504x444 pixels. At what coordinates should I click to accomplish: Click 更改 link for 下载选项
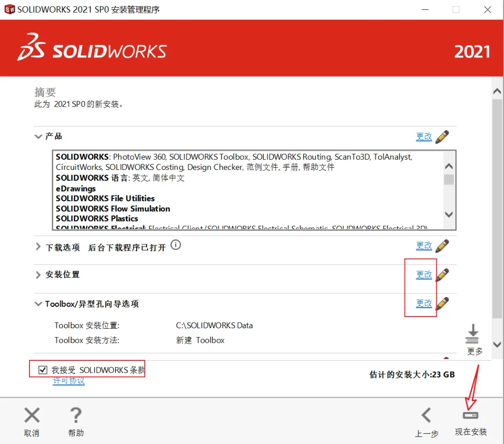click(x=424, y=246)
